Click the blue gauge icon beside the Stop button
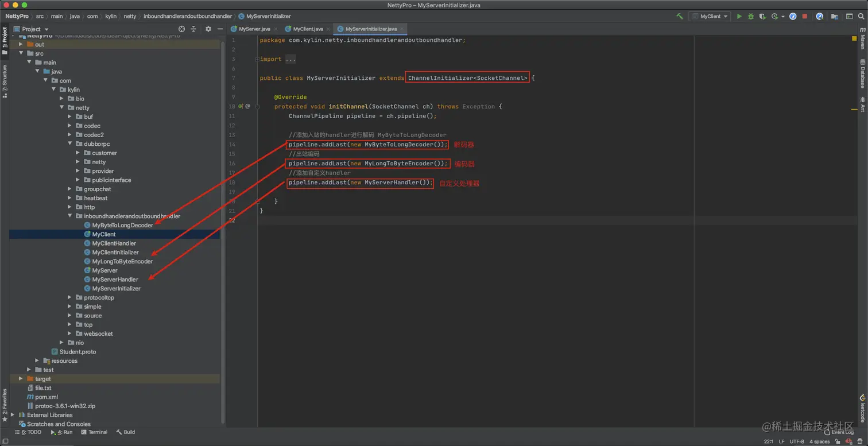 click(x=793, y=17)
